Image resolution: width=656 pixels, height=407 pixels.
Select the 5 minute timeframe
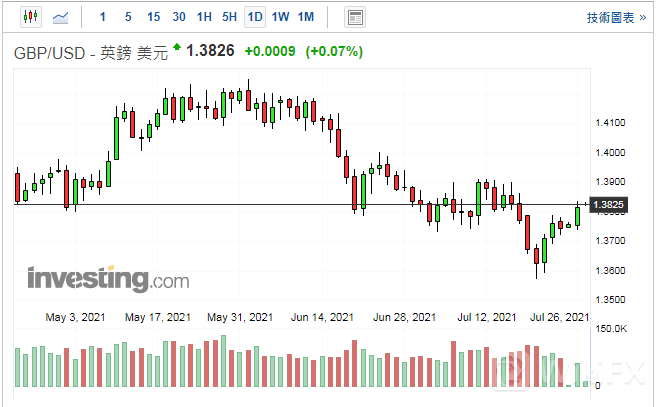128,17
